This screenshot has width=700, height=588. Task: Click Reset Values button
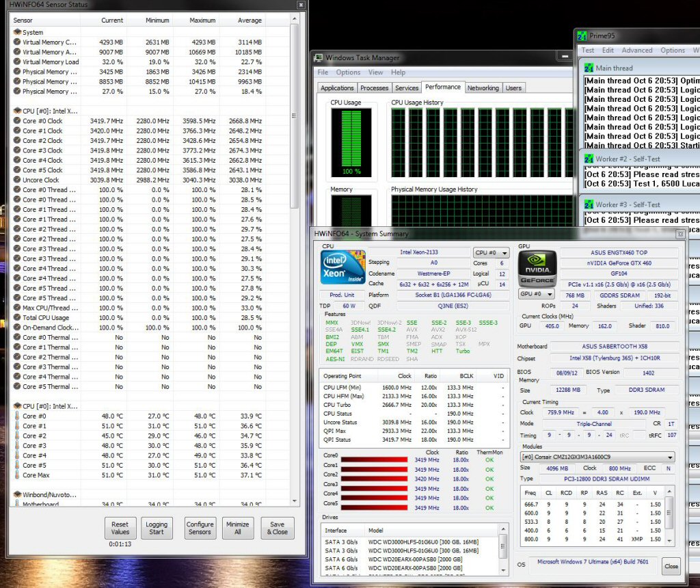[x=120, y=528]
